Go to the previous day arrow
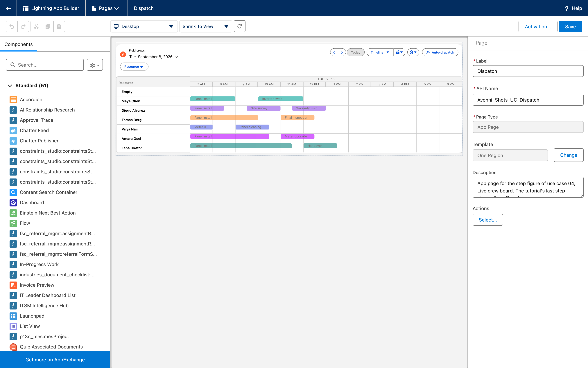Image resolution: width=588 pixels, height=368 pixels. tap(334, 52)
